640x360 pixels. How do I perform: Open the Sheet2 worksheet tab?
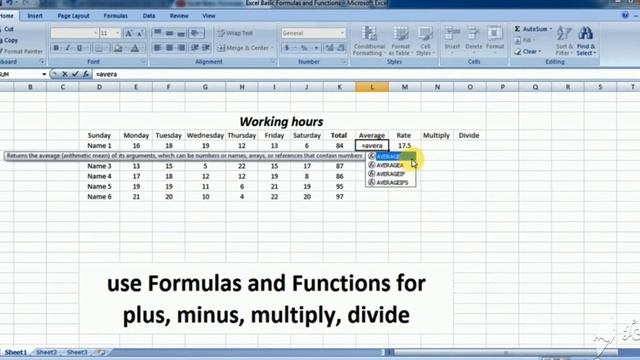click(x=47, y=352)
